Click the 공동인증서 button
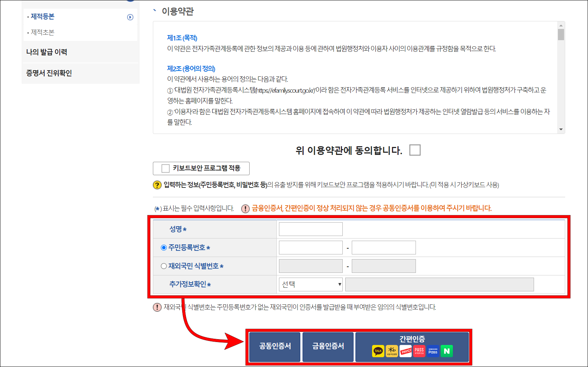588x367 pixels. (x=275, y=346)
